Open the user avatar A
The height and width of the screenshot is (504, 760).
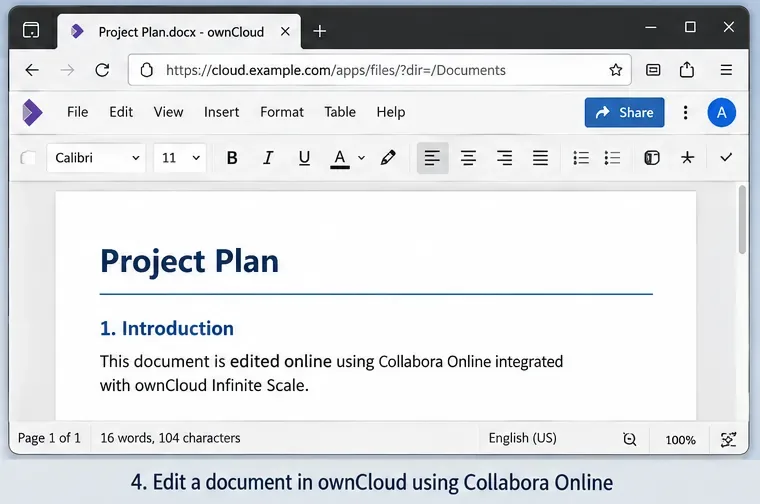pos(721,112)
